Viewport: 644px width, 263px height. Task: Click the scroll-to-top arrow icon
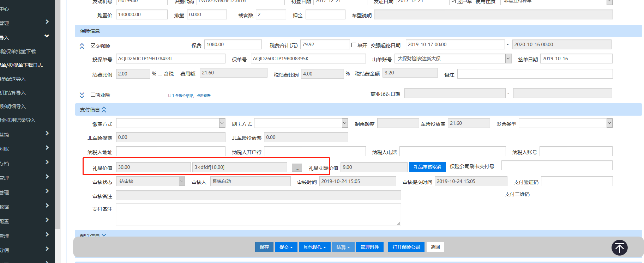pyautogui.click(x=619, y=247)
